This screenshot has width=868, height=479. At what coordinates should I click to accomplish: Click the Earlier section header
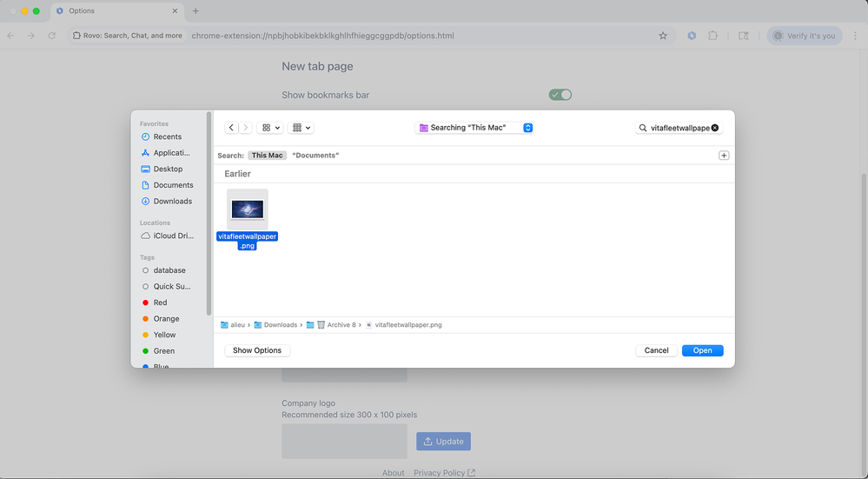point(238,174)
